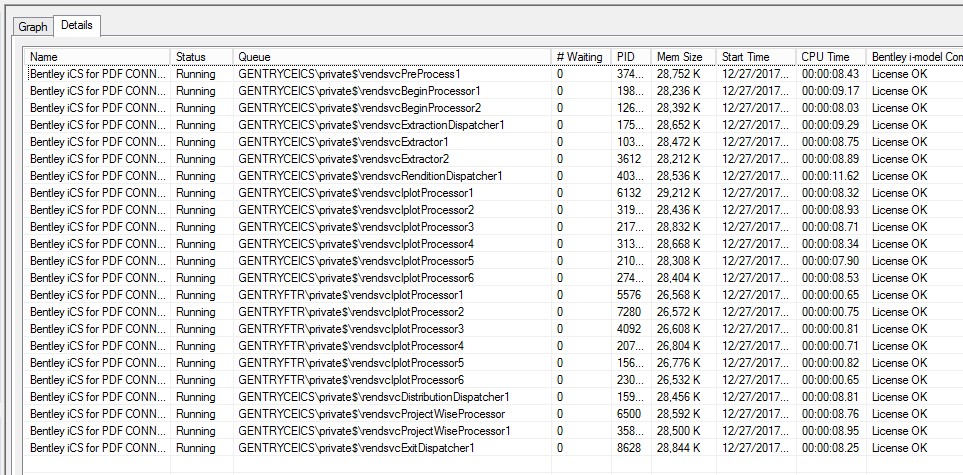Image resolution: width=963 pixels, height=475 pixels.
Task: Click CPU time 00:00:09.29
Action: click(x=830, y=125)
